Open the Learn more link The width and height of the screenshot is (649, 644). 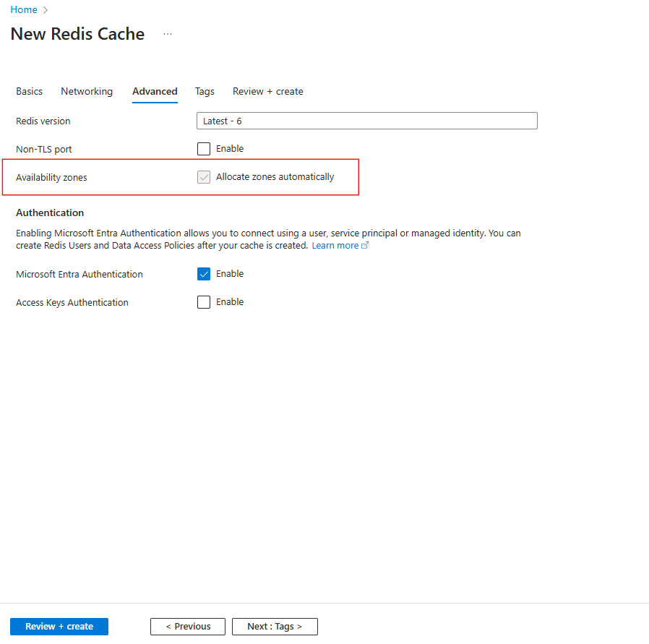[335, 245]
